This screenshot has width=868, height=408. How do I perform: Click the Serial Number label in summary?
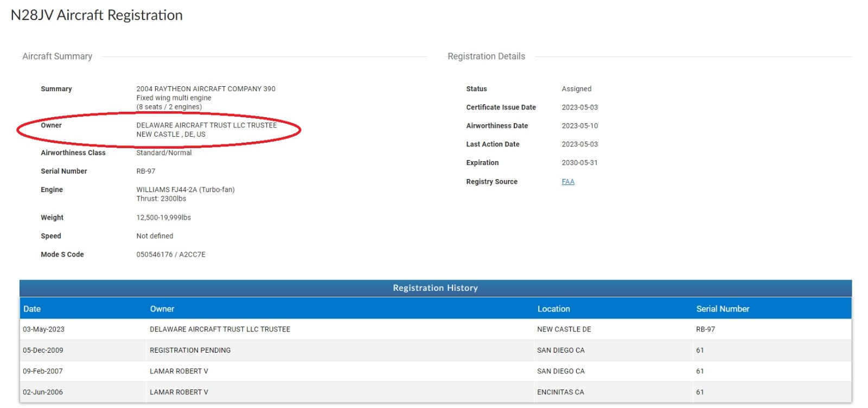(x=64, y=171)
